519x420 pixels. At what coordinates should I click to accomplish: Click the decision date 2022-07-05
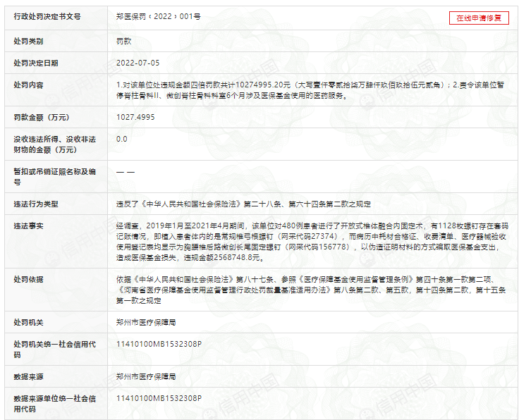click(138, 63)
